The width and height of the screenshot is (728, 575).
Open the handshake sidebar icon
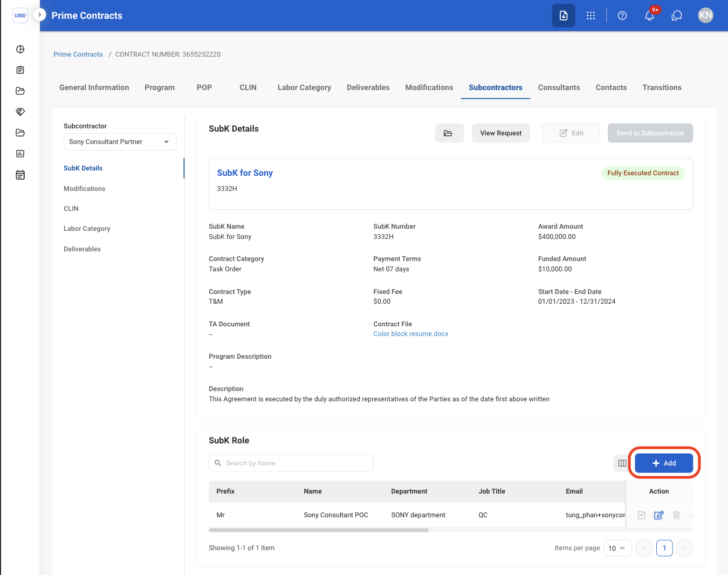pyautogui.click(x=20, y=112)
